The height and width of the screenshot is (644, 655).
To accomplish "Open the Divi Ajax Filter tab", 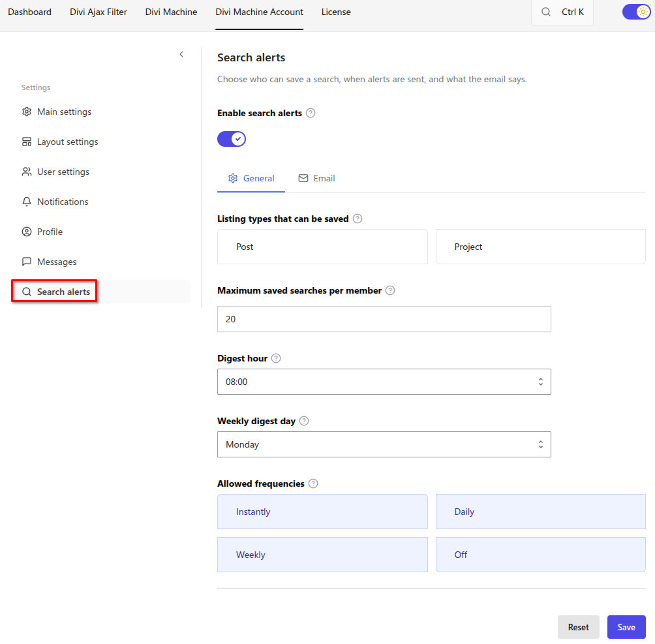I will 98,12.
